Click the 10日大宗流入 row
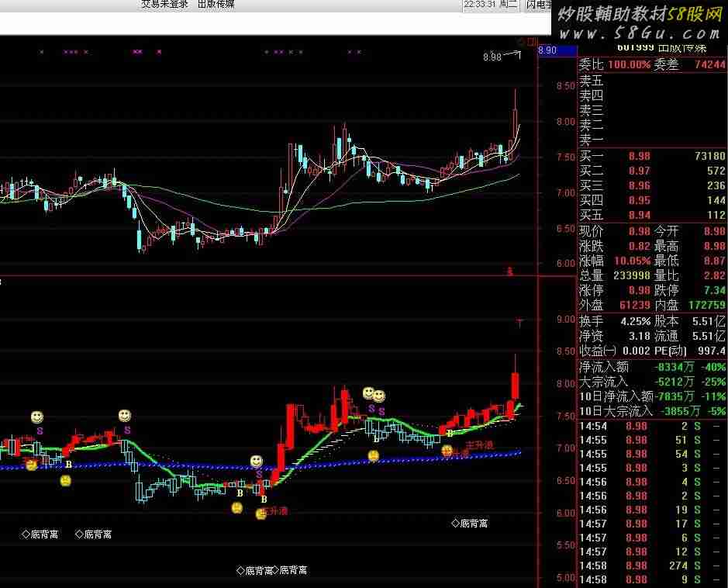The width and height of the screenshot is (728, 588). pyautogui.click(x=651, y=411)
